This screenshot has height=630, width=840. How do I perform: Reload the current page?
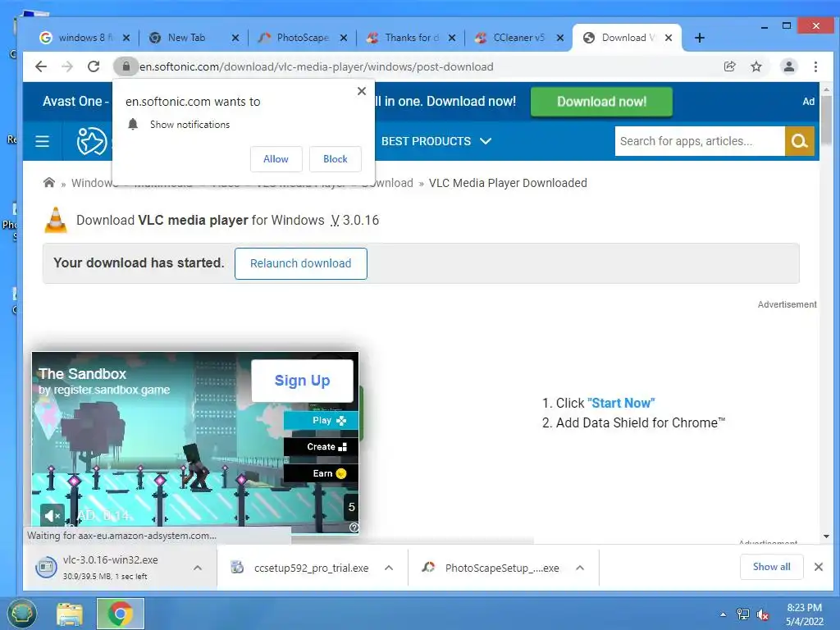(x=94, y=66)
